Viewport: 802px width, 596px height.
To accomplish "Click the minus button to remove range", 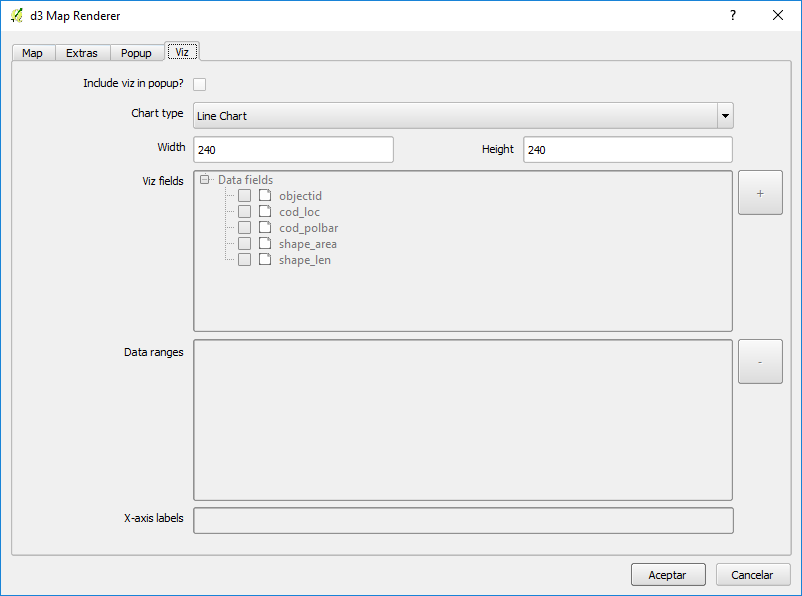I will click(760, 362).
